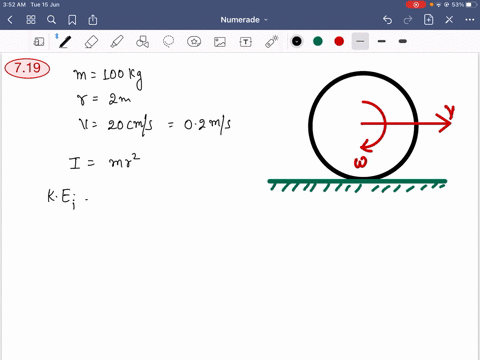The image size is (480, 360).
Task: Toggle the read-only mode icon left of the pen
Action: coord(39,42)
